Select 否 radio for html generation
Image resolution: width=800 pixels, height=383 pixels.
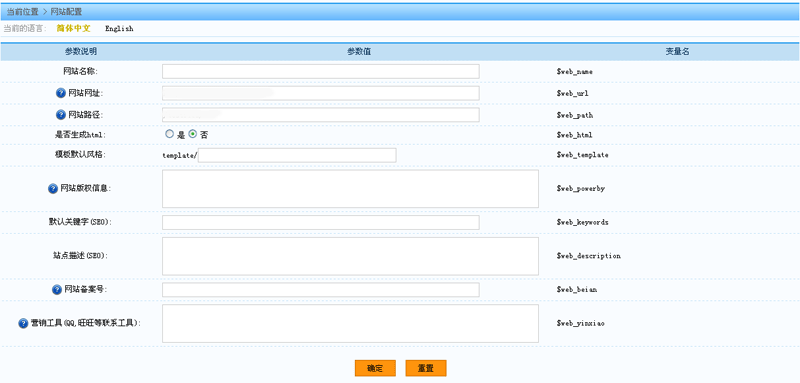point(193,134)
